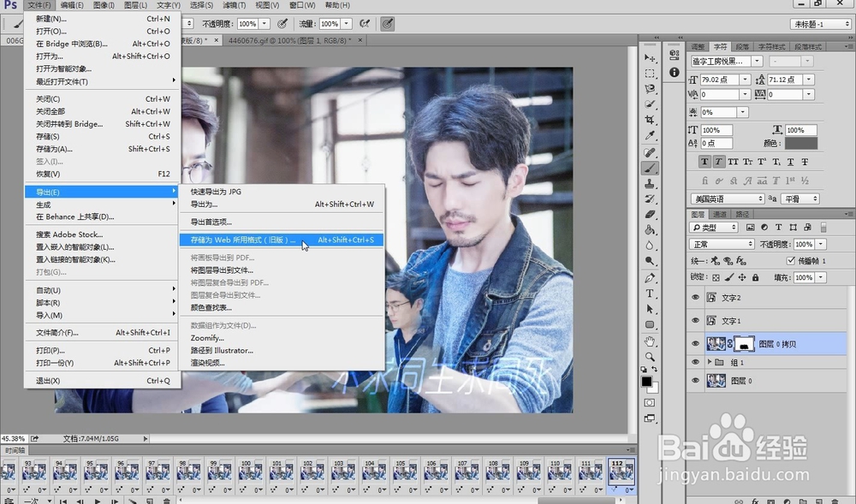Open the 类型 layer filter dropdown

[x=714, y=228]
